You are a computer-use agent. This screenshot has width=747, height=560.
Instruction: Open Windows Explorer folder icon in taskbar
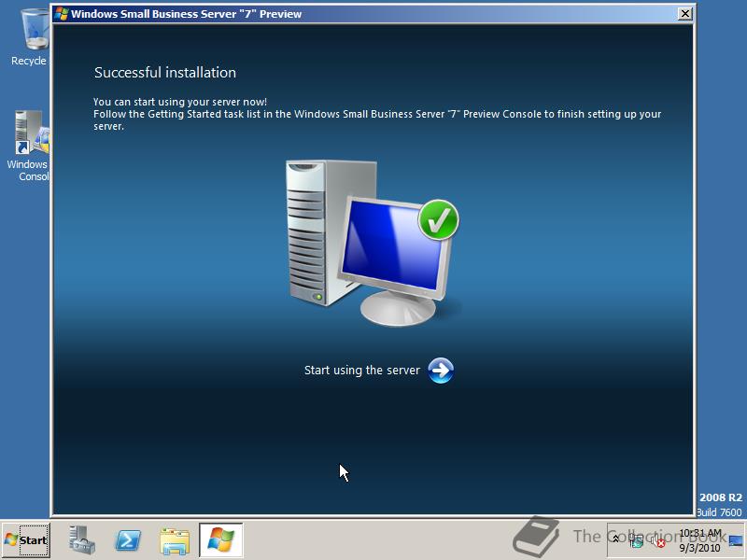coord(175,540)
